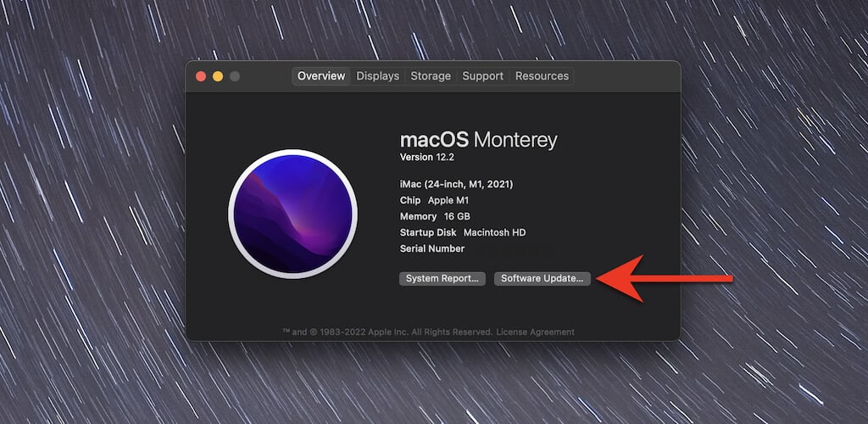Viewport: 868px width, 424px height.
Task: Select the iMac (24-inch, M1, 2021) text
Action: [456, 184]
